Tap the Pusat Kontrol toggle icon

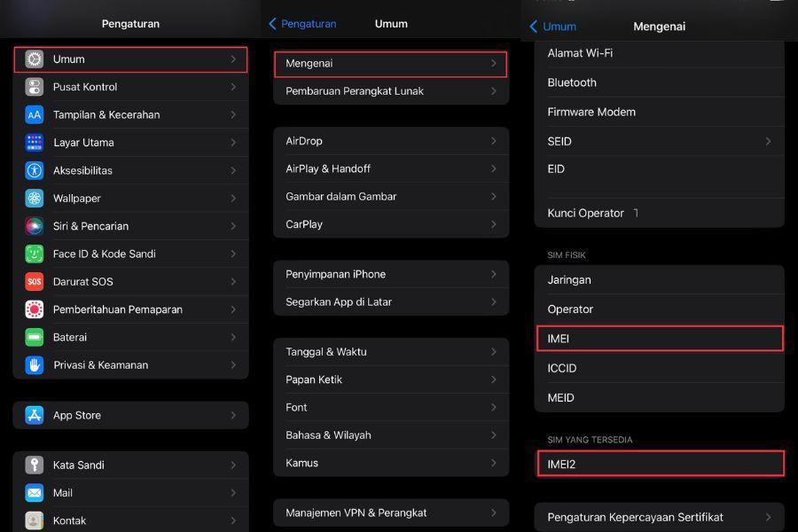(34, 87)
